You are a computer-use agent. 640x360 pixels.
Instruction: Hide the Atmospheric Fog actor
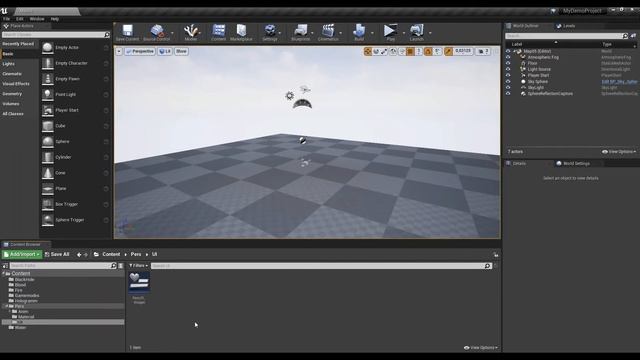point(508,58)
